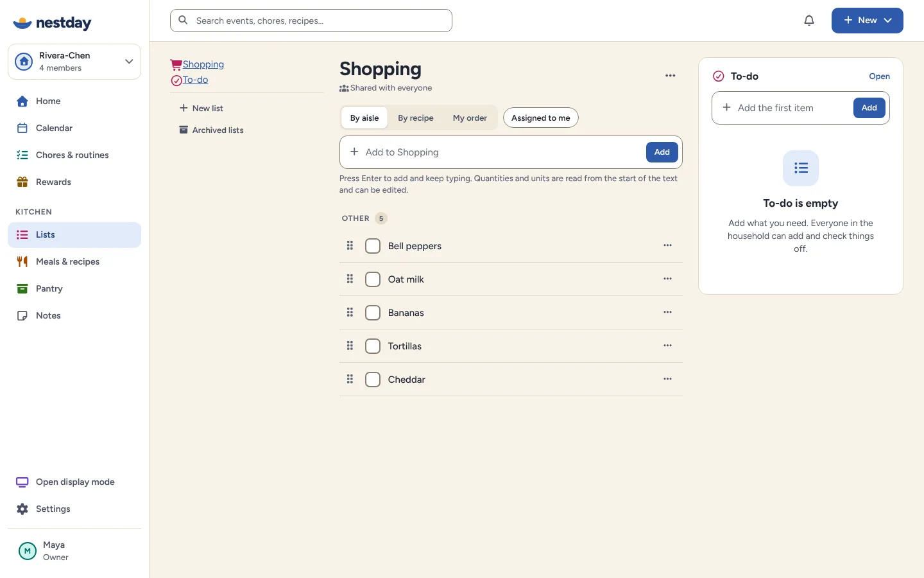The width and height of the screenshot is (924, 578).
Task: Click the To-do card title
Action: point(744,76)
